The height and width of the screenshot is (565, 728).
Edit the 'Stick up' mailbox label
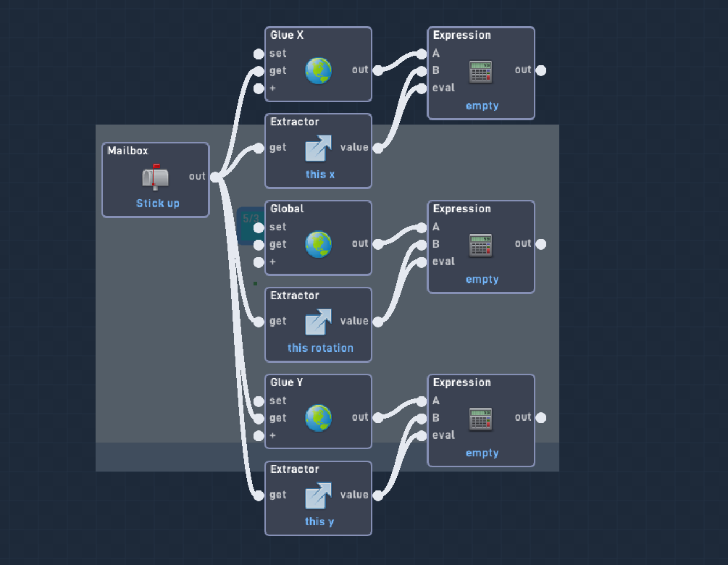tap(158, 204)
